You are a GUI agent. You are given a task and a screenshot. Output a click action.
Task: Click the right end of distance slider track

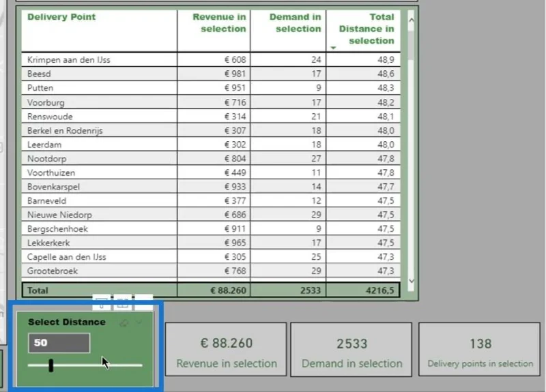coord(141,365)
